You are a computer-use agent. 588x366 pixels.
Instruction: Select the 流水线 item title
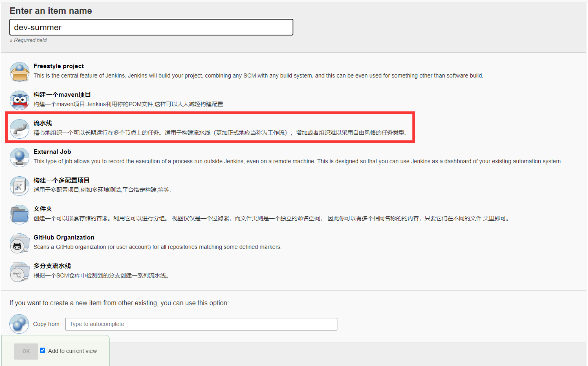point(43,123)
